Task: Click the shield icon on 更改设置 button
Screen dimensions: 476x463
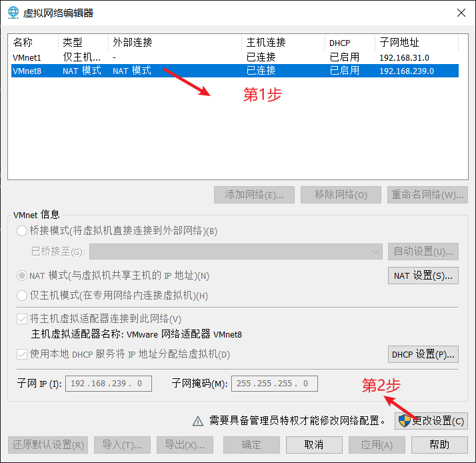Action: pos(405,421)
